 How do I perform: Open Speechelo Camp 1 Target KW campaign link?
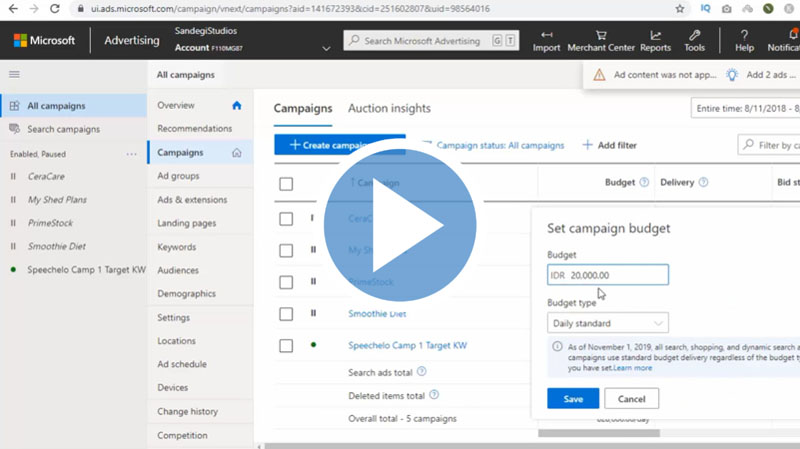coord(407,345)
